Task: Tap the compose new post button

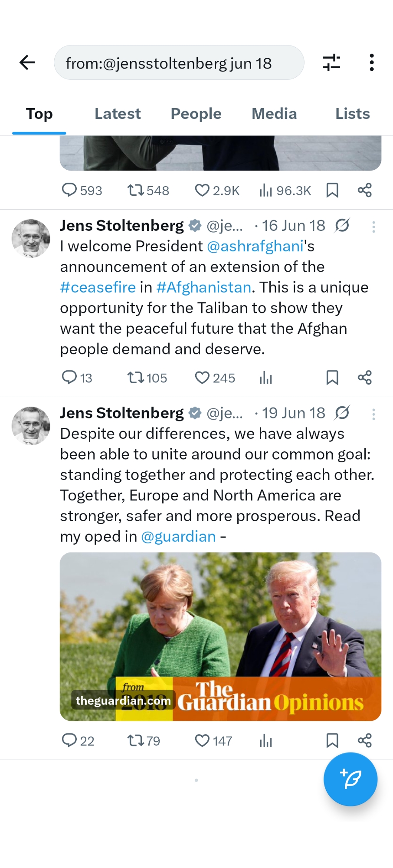Action: coord(350,779)
